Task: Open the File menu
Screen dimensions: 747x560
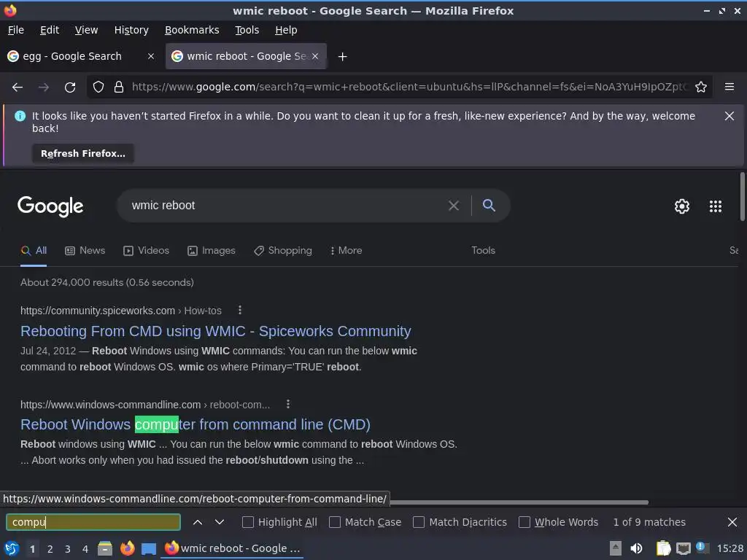Action: pos(16,30)
